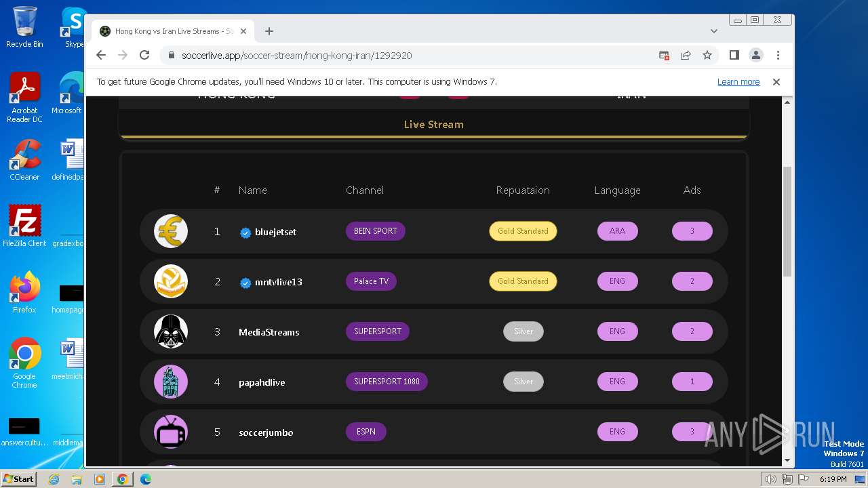Viewport: 868px width, 488px height.
Task: Click bluejetset verified badge icon
Action: coord(245,232)
